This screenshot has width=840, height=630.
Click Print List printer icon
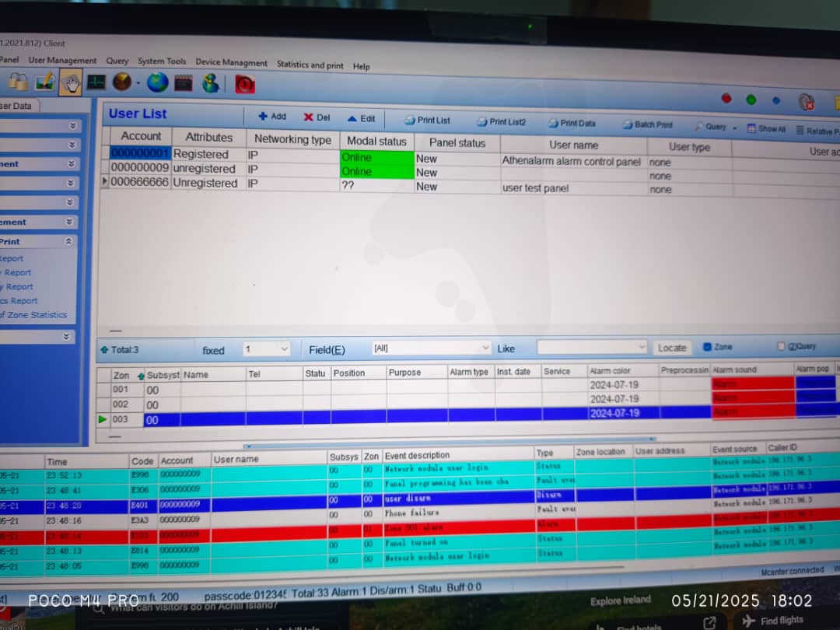click(410, 120)
